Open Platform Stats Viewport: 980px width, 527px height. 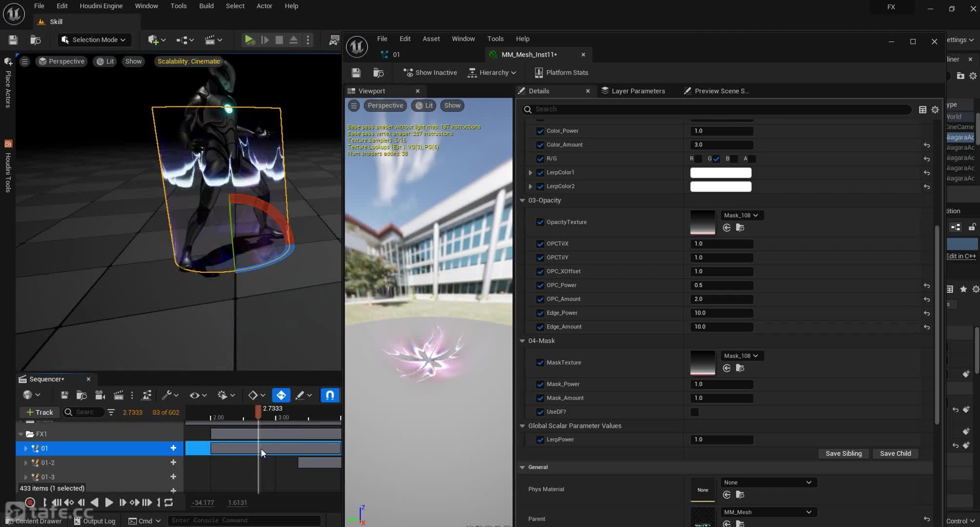561,73
